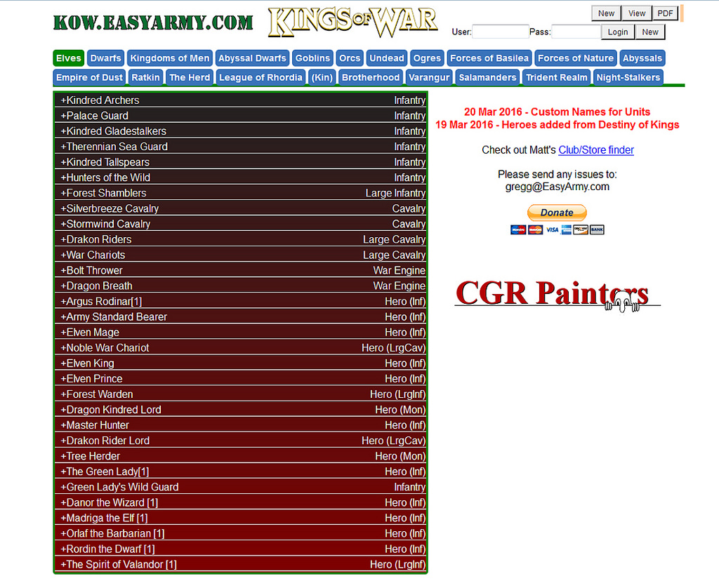Open the Night-Stalkers army tab
Image resolution: width=719 pixels, height=588 pixels.
pos(628,77)
